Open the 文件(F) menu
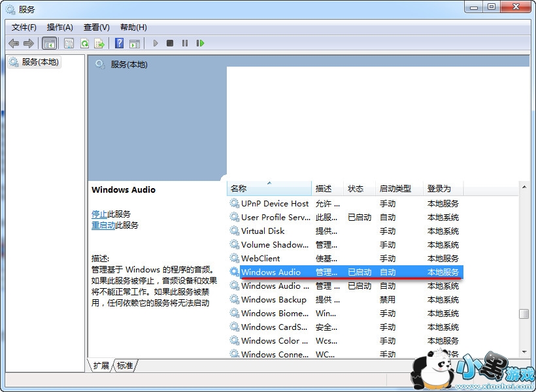 (24, 27)
